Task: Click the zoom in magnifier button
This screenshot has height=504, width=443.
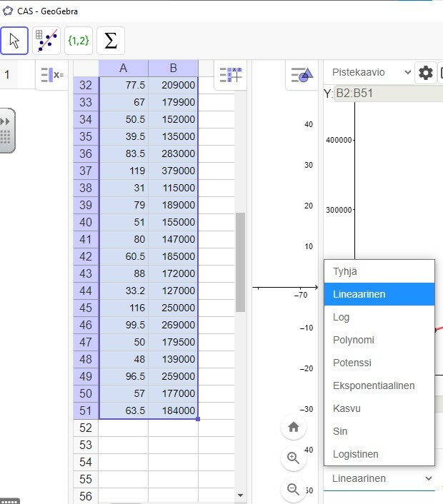Action: (x=294, y=458)
